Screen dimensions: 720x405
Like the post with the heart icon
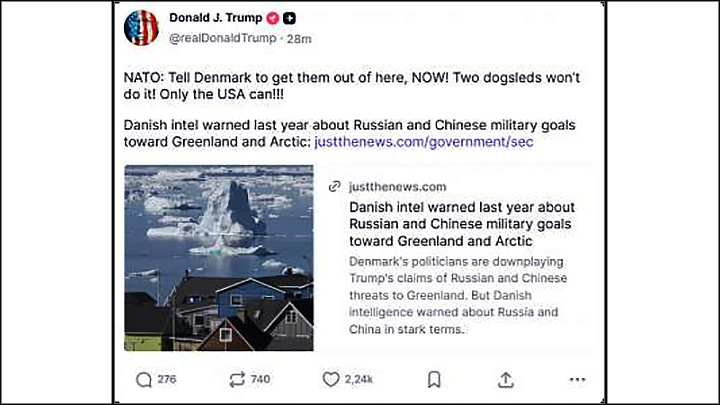coord(331,380)
